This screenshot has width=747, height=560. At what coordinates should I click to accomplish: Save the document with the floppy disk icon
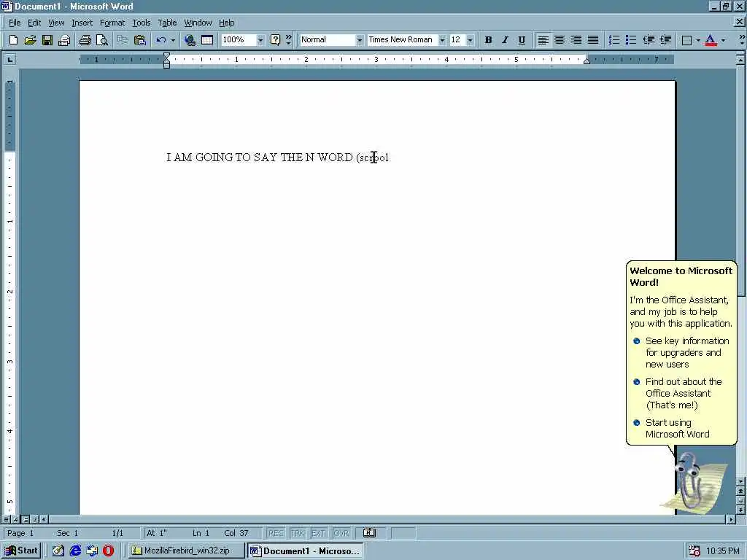(x=47, y=40)
